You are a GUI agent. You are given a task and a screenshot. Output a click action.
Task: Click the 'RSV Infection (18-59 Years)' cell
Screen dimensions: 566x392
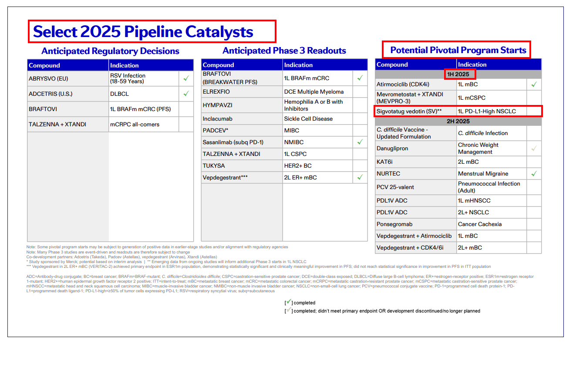coord(144,79)
